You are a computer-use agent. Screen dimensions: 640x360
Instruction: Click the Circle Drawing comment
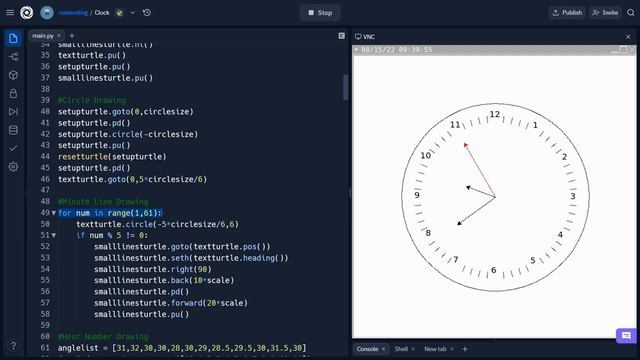tap(92, 100)
